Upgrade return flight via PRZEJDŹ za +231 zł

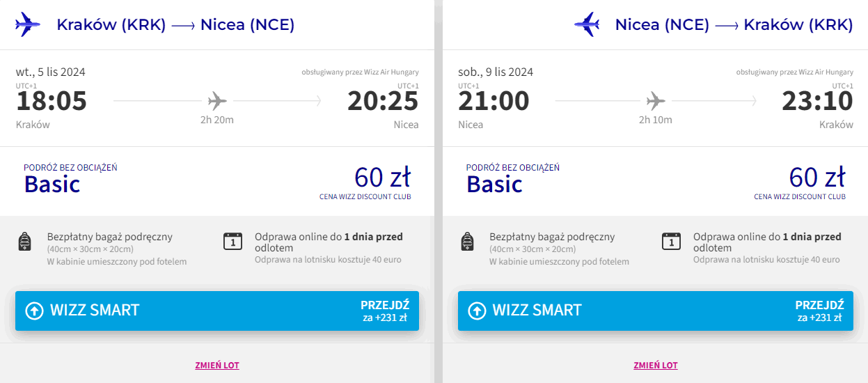point(819,311)
